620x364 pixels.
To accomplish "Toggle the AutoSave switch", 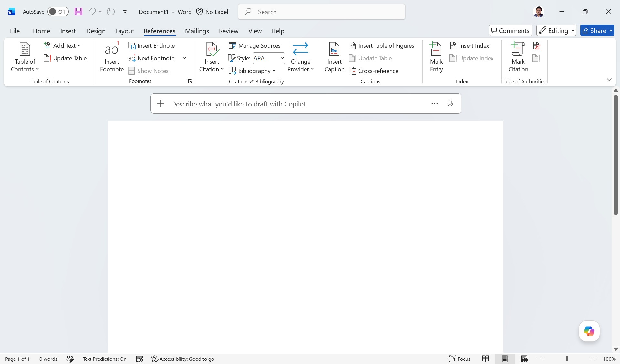I will (x=58, y=12).
